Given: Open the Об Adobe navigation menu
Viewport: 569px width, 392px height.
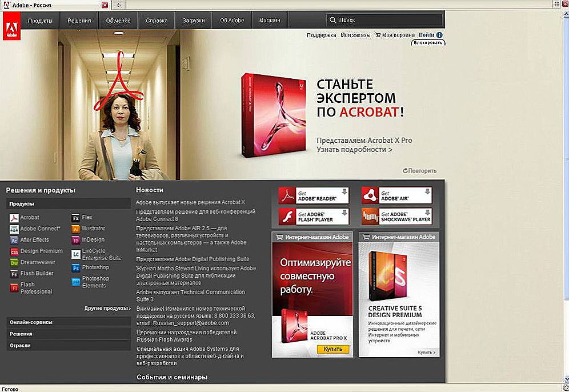Looking at the screenshot, I should pyautogui.click(x=232, y=21).
